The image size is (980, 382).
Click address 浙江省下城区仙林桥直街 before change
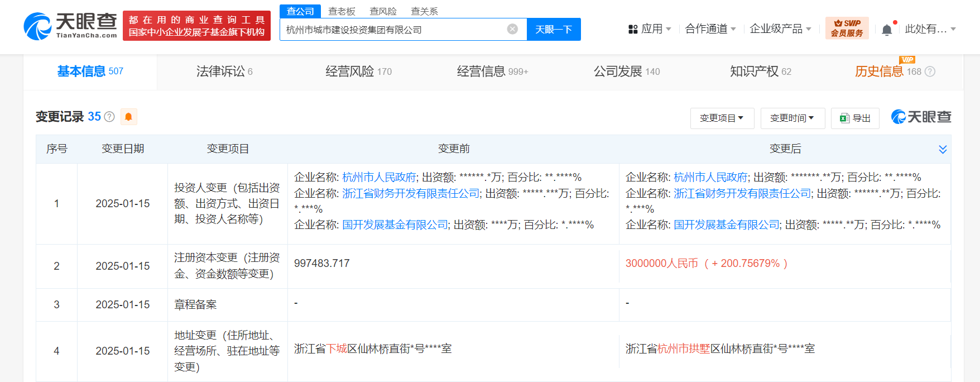point(373,348)
